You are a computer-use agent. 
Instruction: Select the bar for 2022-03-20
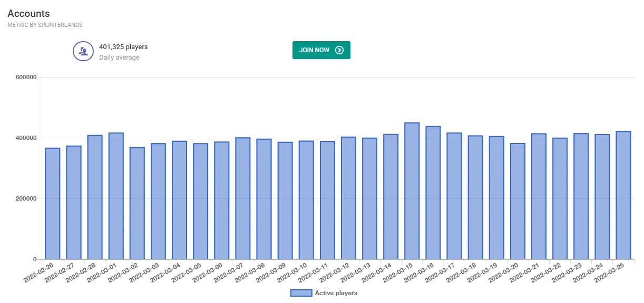tap(518, 202)
